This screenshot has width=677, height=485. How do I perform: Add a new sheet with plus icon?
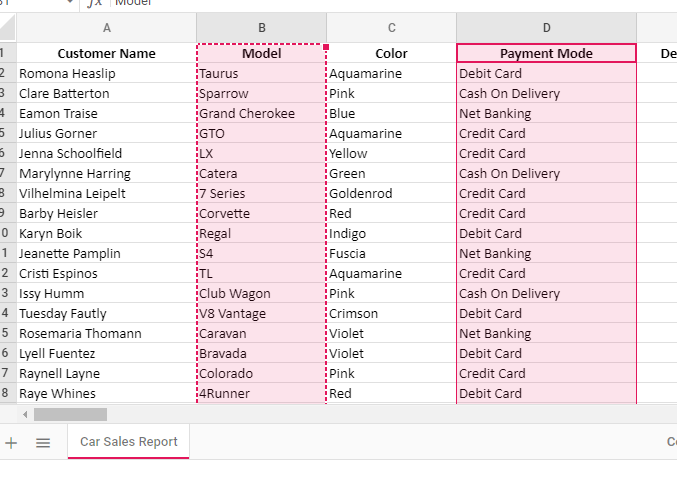[11, 442]
